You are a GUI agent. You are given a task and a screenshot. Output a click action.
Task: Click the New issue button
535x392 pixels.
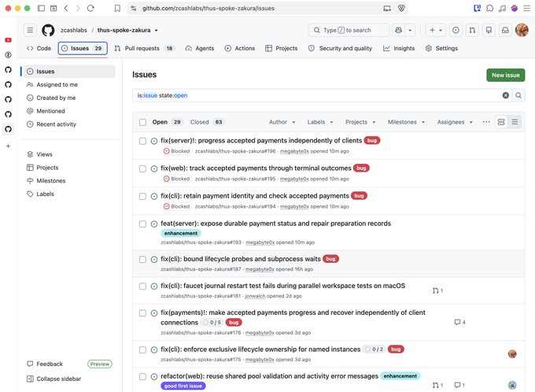505,75
